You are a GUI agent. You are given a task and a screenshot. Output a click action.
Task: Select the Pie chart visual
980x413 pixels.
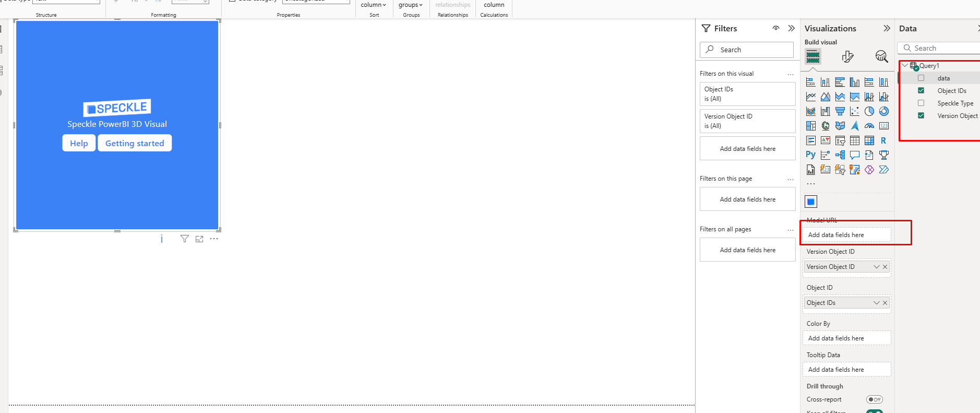(x=869, y=111)
